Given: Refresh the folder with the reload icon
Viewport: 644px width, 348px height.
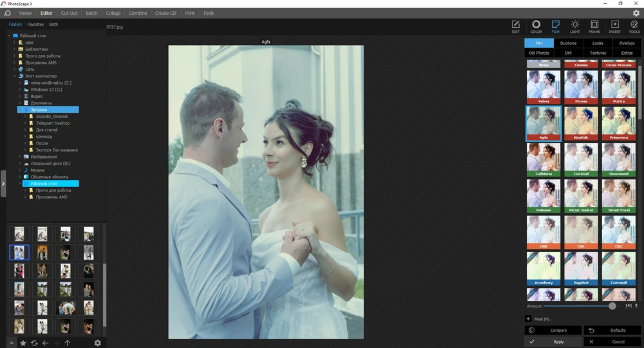Looking at the screenshot, I should click(x=34, y=343).
